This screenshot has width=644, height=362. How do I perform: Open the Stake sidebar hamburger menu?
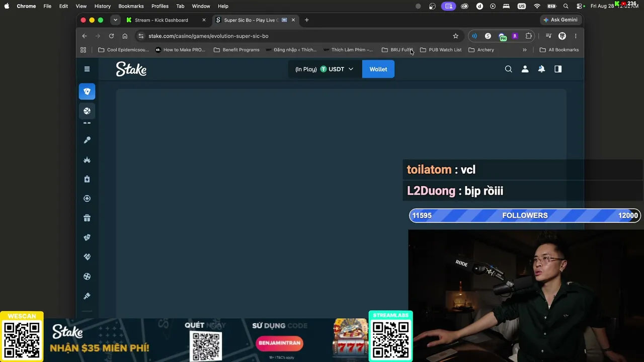click(x=87, y=69)
